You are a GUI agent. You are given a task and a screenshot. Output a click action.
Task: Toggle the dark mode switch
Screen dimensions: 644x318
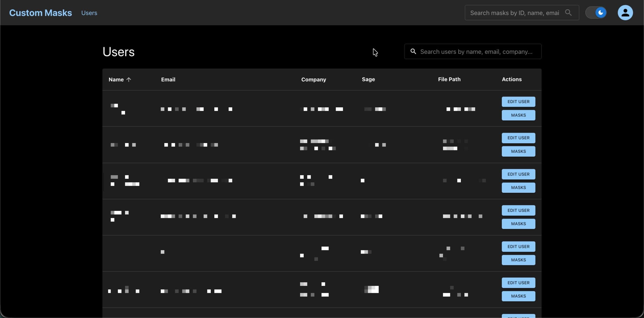(596, 13)
